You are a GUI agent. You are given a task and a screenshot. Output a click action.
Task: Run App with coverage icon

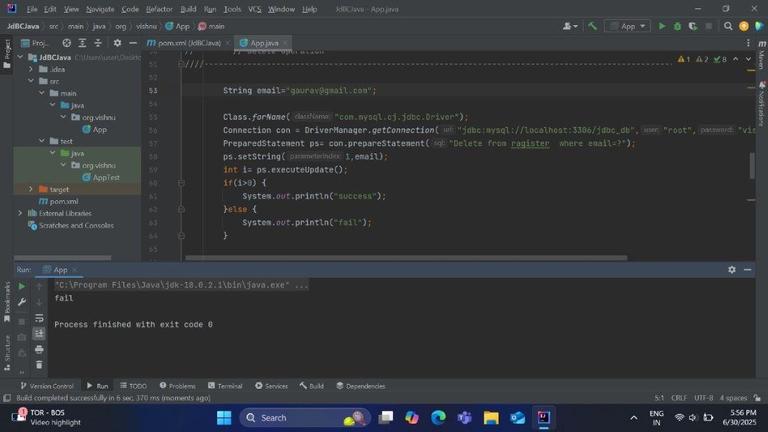[x=693, y=26]
